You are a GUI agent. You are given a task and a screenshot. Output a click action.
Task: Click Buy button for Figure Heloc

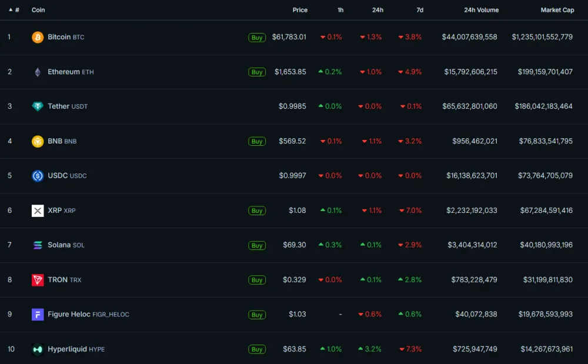[x=257, y=315]
